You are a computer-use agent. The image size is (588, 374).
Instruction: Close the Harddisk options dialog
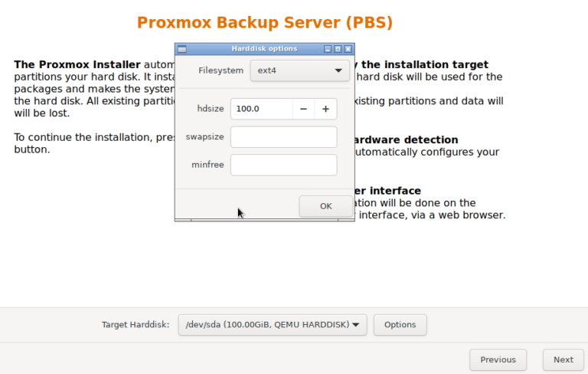tap(348, 49)
